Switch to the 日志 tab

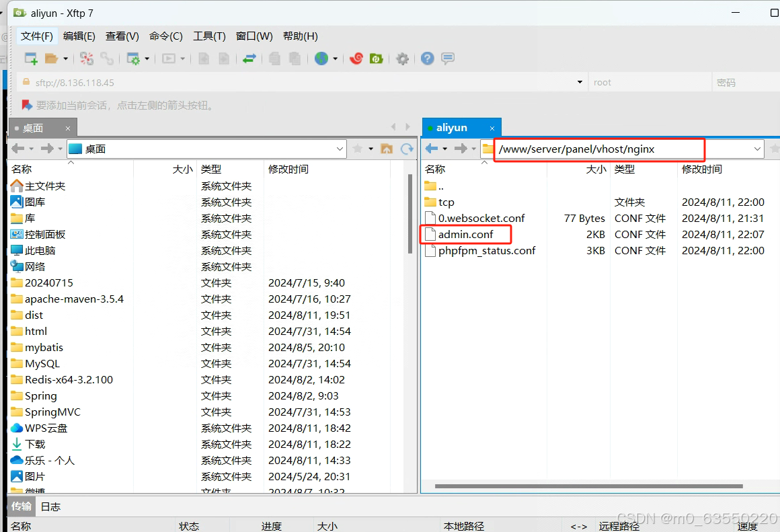(50, 506)
